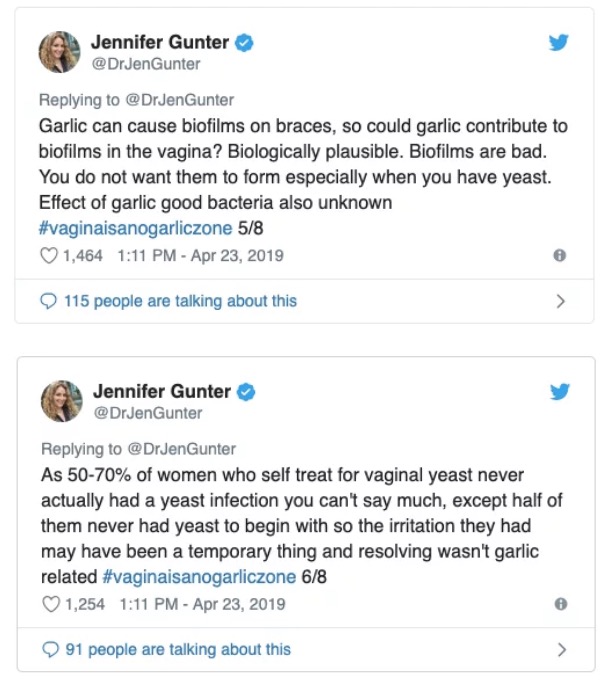Click the Twitter bird icon in first tweet
Screen dimensions: 605x680
click(560, 43)
